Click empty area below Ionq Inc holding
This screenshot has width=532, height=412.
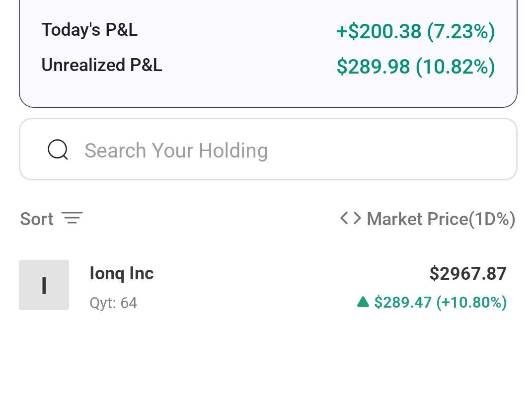266,366
